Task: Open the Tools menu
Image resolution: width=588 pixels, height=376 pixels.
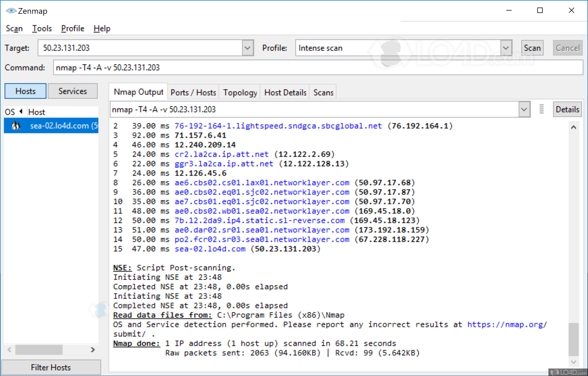Action: [42, 28]
